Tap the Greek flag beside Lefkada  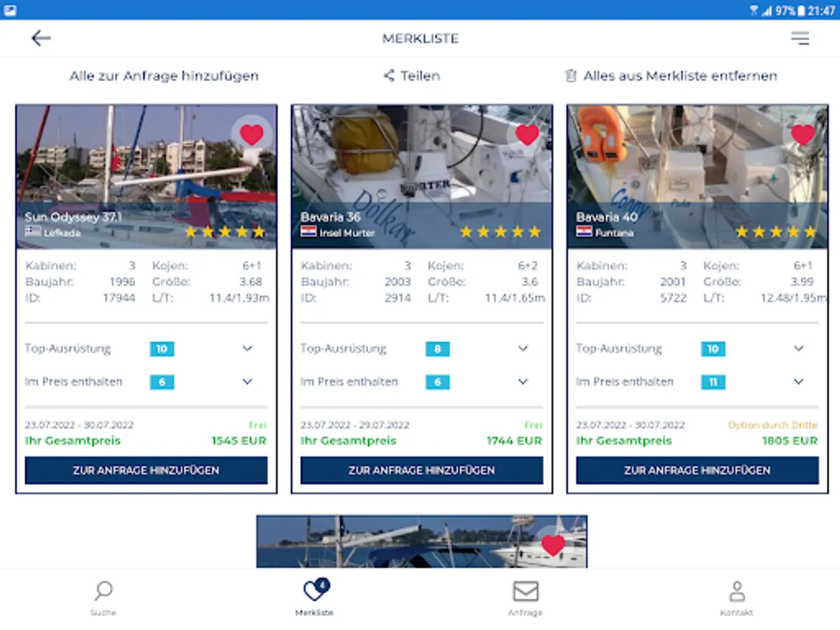click(33, 232)
